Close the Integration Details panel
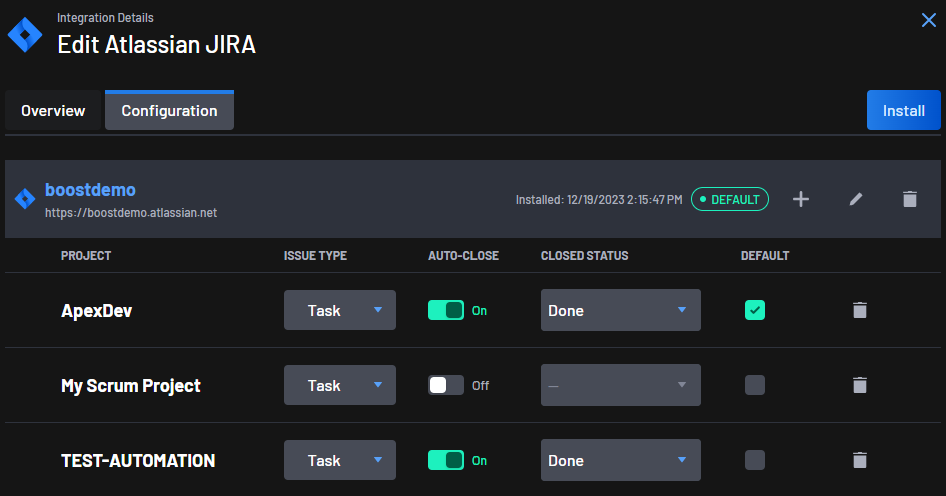 click(x=929, y=20)
